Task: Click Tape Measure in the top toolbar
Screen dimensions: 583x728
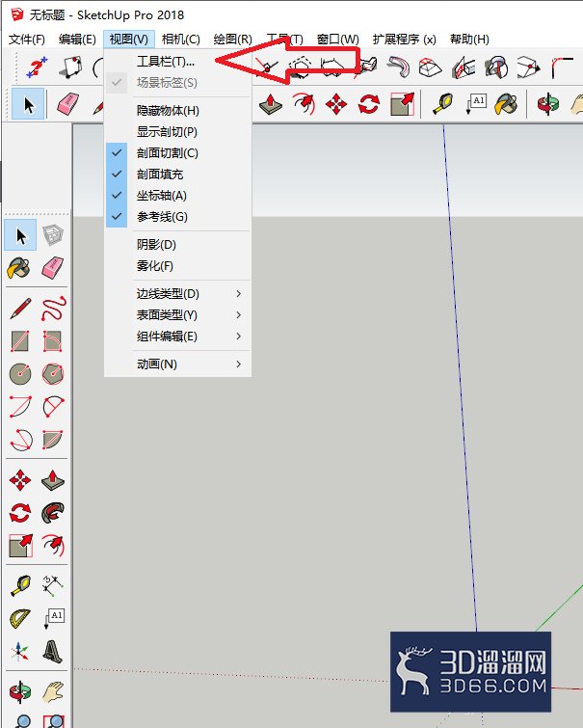Action: click(x=443, y=104)
